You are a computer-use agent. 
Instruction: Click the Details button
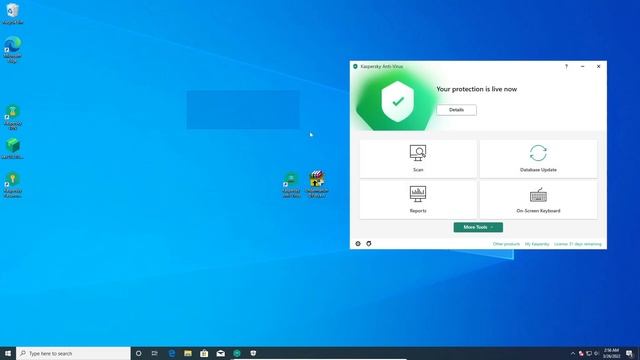click(x=456, y=110)
